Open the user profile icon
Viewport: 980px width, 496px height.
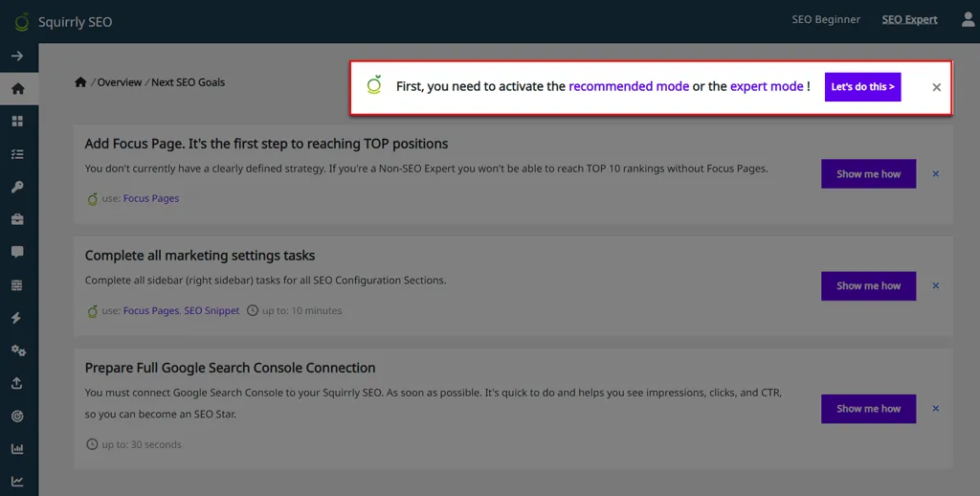968,20
